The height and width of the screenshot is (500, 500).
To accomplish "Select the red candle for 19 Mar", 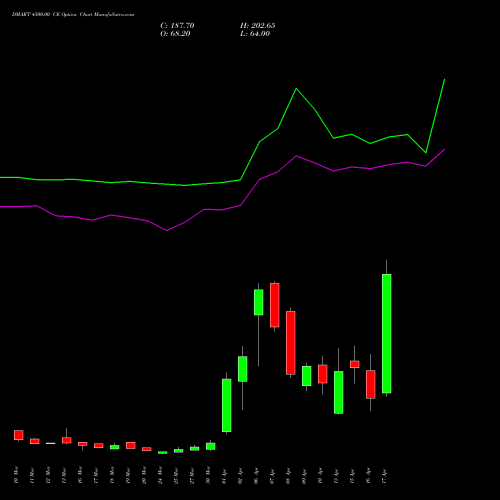I will [x=131, y=445].
